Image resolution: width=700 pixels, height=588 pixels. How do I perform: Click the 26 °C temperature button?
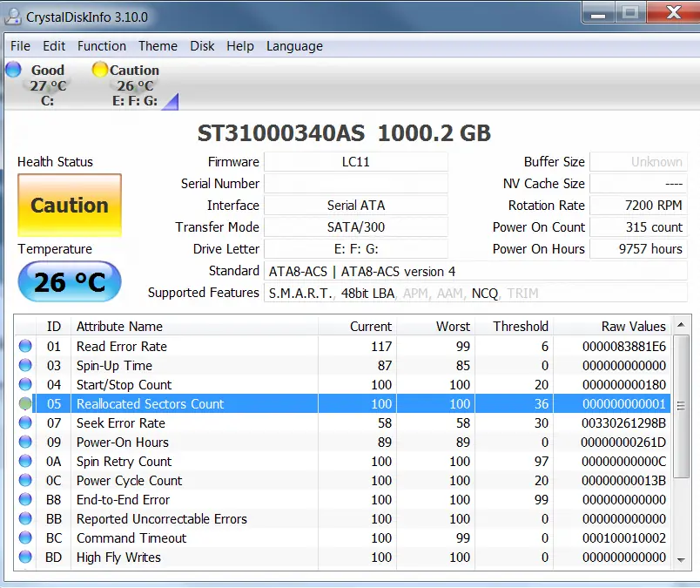(70, 281)
